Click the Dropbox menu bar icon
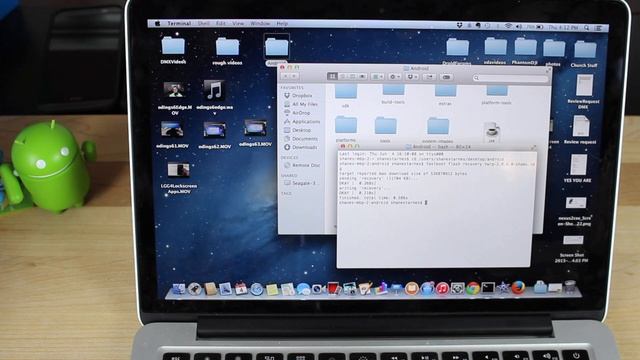Viewport: 640px width, 360px height. 459,25
